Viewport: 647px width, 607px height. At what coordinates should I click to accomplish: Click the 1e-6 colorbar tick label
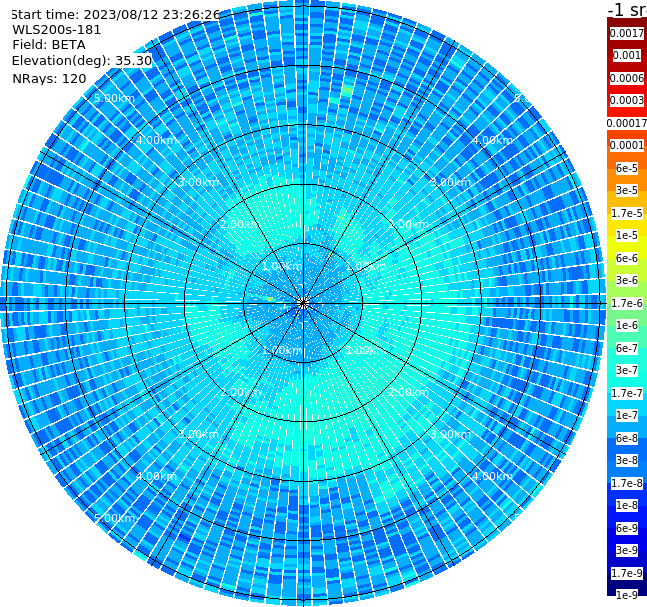click(x=627, y=325)
